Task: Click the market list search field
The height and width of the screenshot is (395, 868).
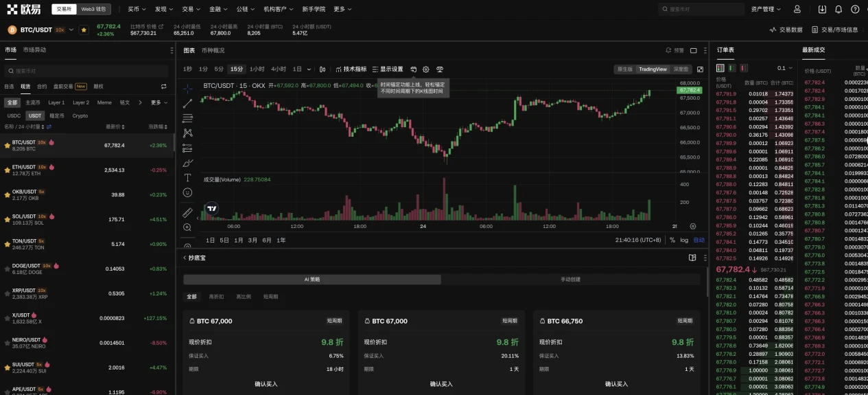Action: coord(86,71)
